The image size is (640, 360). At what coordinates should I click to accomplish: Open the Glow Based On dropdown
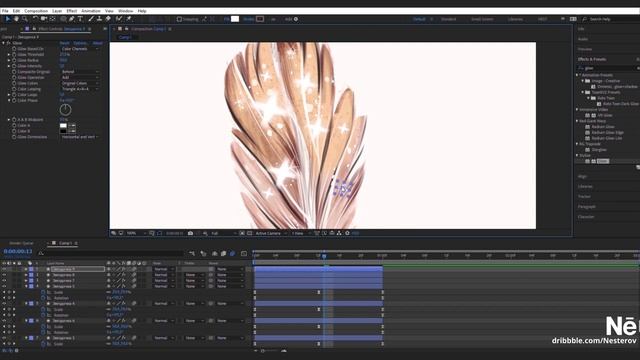(x=80, y=49)
